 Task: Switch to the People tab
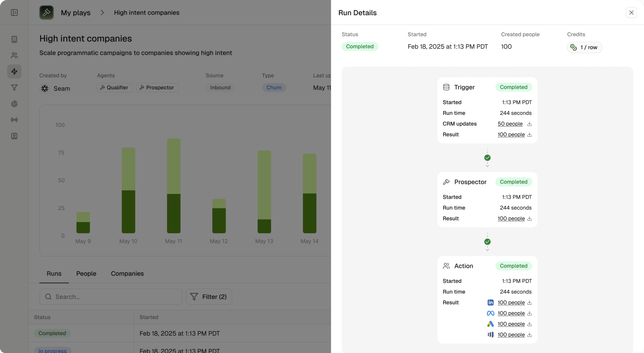click(86, 273)
